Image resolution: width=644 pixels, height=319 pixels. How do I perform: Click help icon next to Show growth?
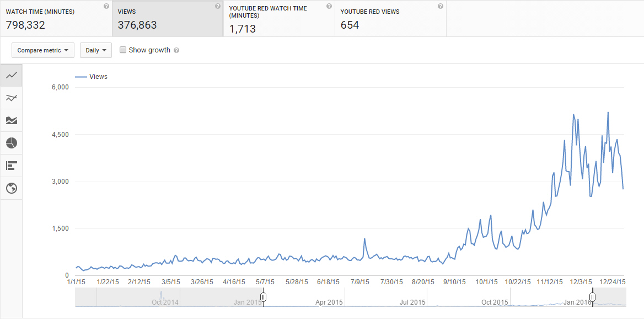176,50
